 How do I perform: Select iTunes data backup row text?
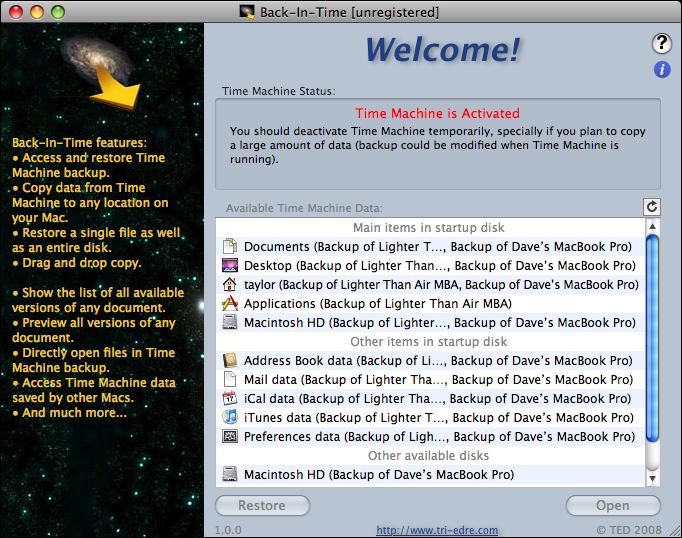[x=438, y=418]
